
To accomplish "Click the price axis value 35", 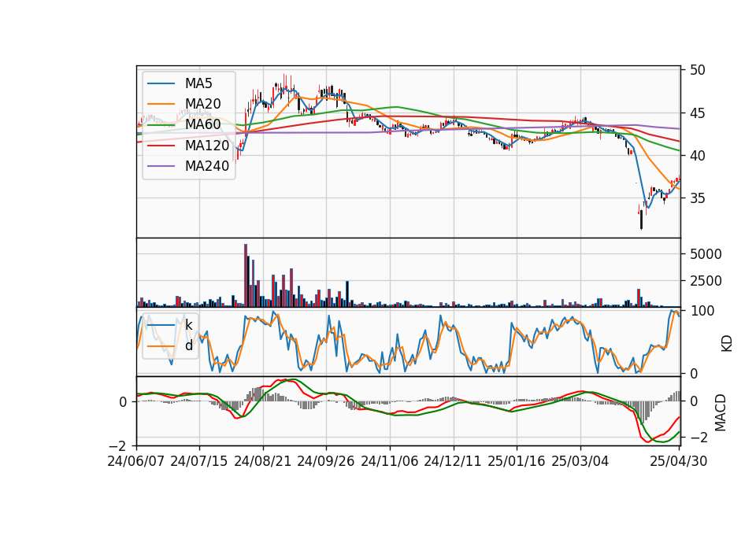I will (697, 198).
